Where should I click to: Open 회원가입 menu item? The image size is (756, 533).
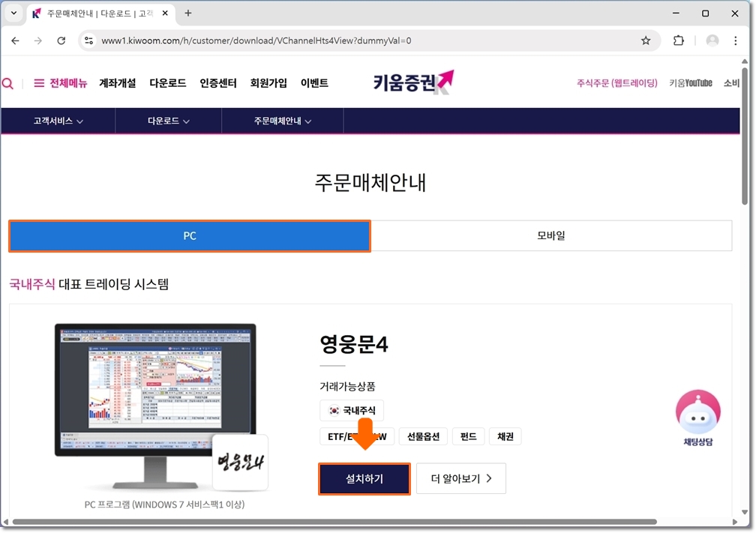(x=268, y=83)
